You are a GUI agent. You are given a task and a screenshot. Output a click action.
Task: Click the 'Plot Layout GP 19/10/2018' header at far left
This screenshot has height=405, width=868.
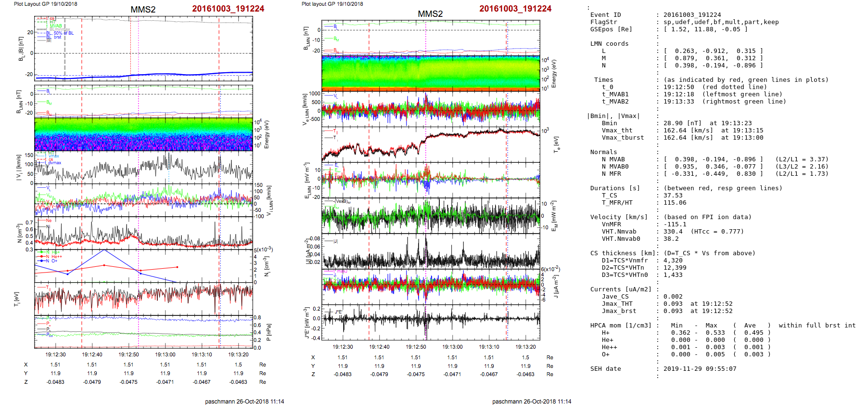45,4
